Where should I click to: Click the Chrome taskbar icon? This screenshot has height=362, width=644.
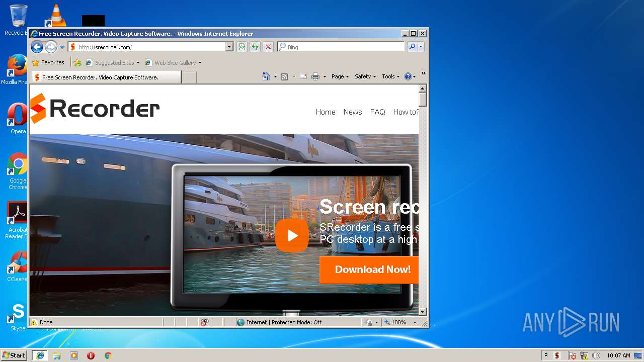click(108, 355)
